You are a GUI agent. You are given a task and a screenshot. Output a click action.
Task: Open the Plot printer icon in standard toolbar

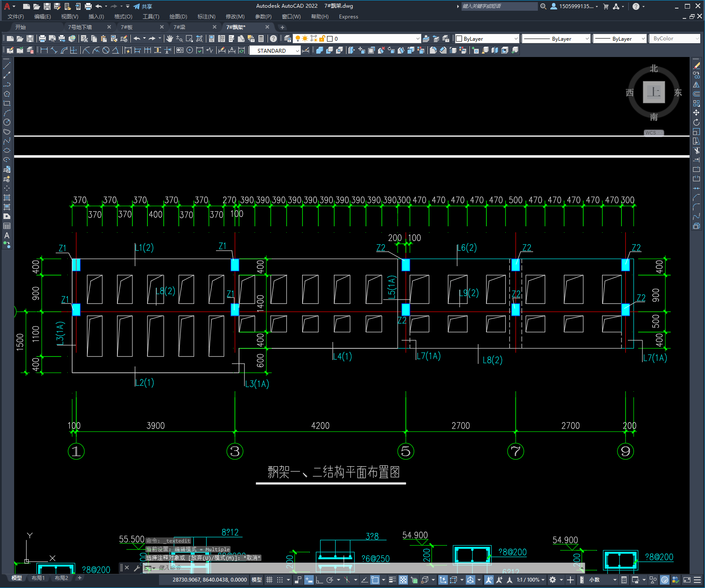[42, 39]
